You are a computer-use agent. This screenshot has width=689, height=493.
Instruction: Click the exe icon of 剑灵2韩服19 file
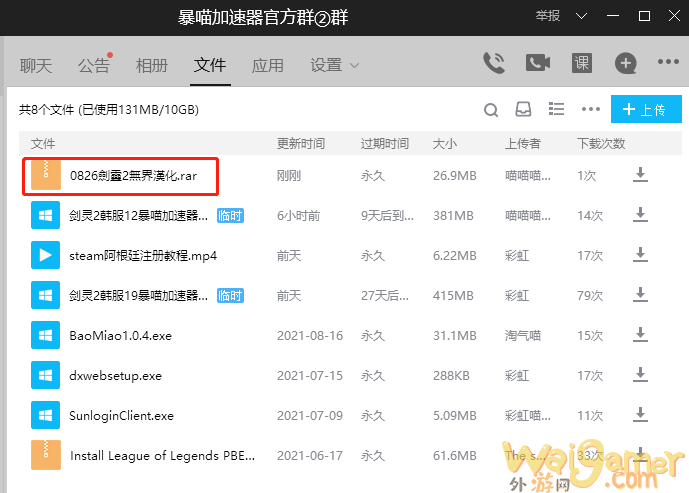(45, 295)
